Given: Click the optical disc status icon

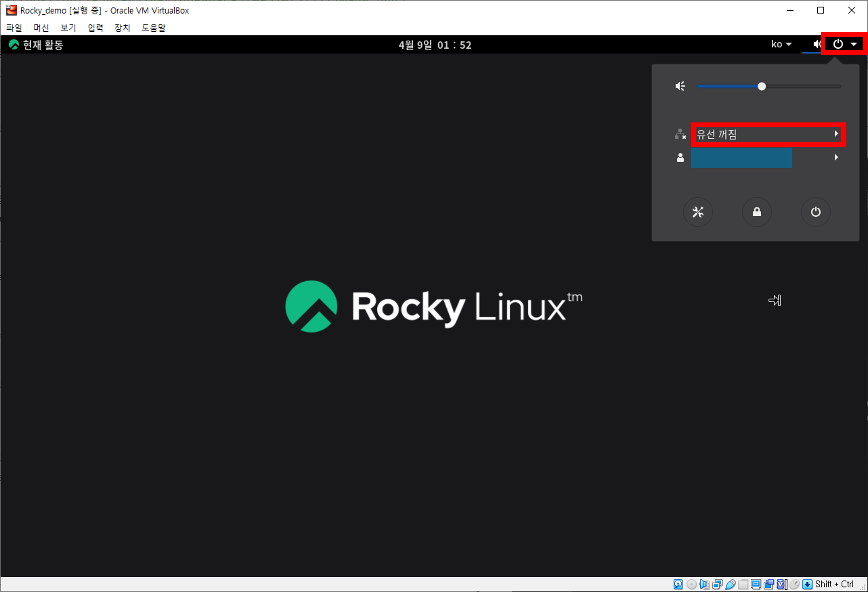Looking at the screenshot, I should click(691, 584).
